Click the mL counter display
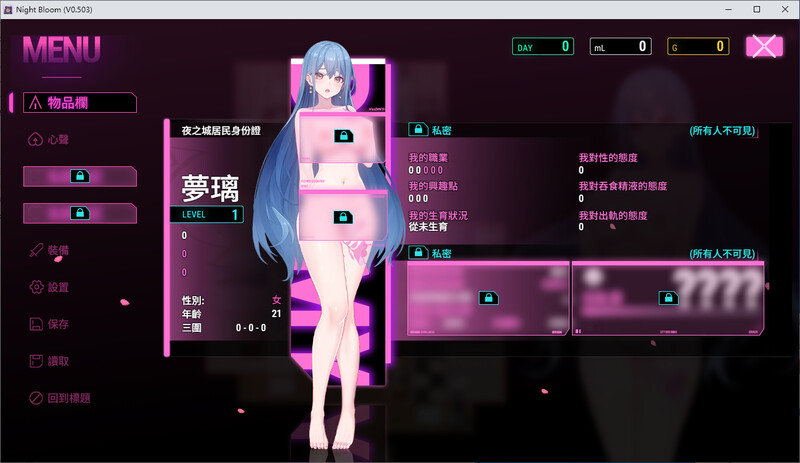Image resolution: width=800 pixels, height=463 pixels. [620, 46]
